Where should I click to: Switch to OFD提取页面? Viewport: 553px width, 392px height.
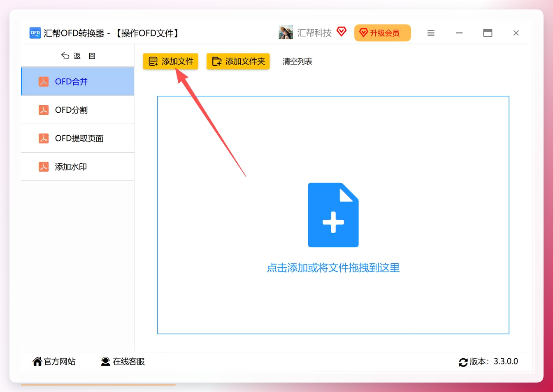(x=77, y=138)
